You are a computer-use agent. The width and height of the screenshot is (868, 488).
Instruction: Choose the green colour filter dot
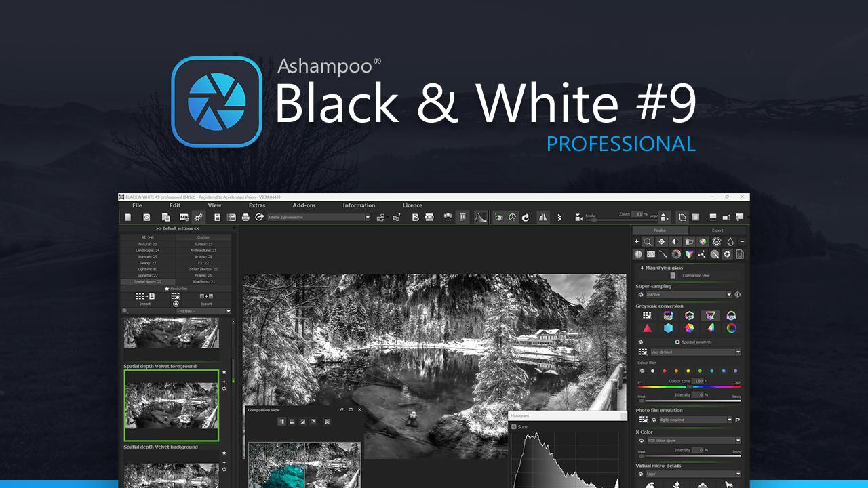point(701,371)
